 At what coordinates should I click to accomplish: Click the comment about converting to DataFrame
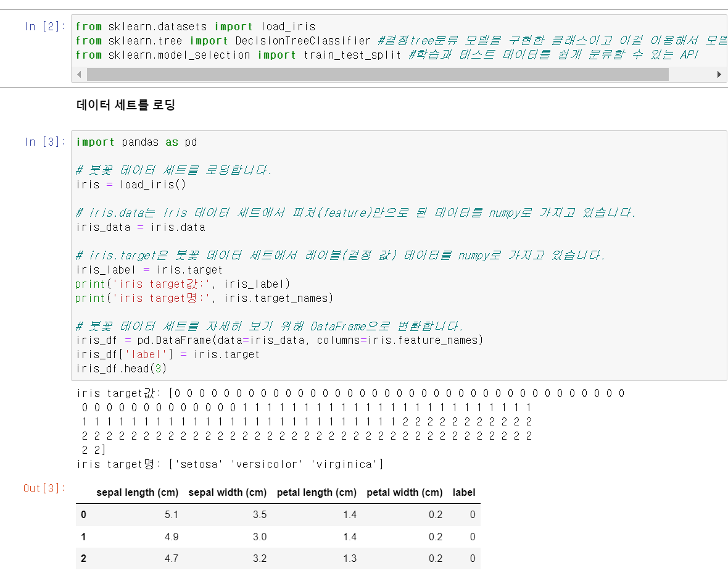point(269,326)
